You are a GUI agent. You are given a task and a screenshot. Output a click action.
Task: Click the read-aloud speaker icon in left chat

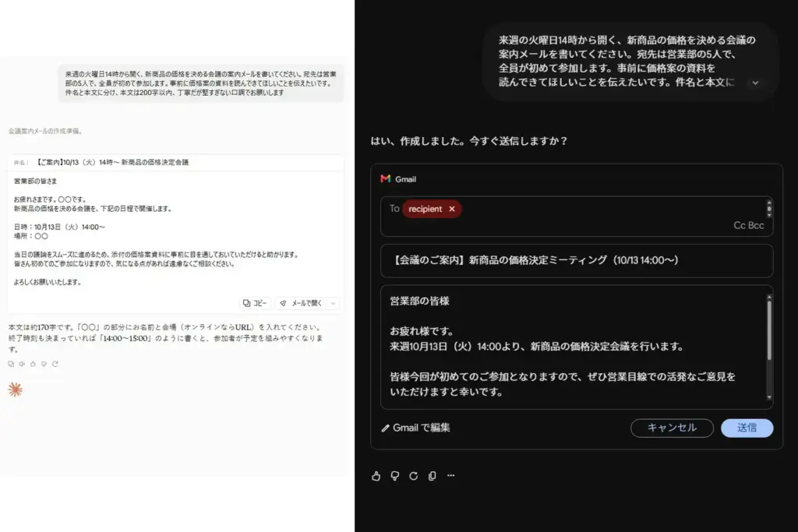coord(22,364)
